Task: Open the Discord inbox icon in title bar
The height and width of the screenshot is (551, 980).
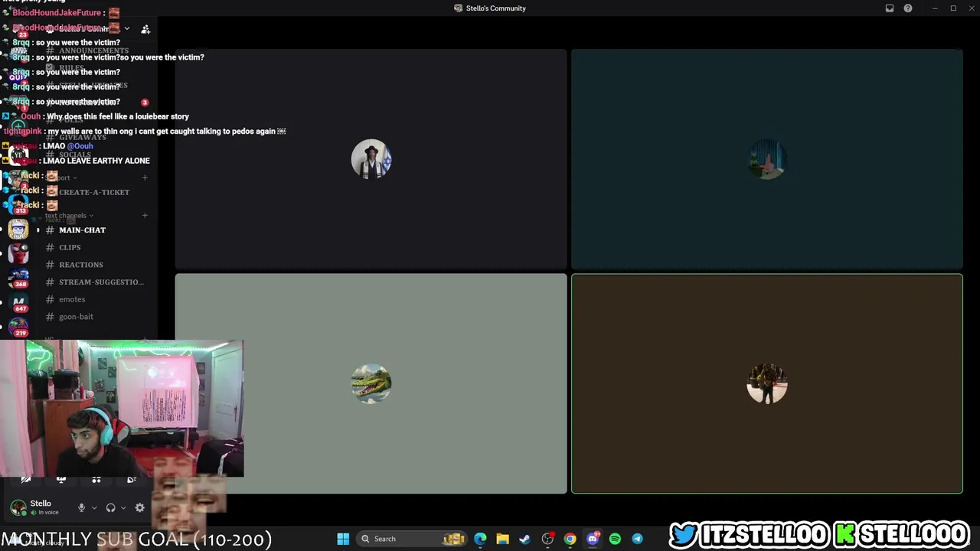Action: point(890,8)
